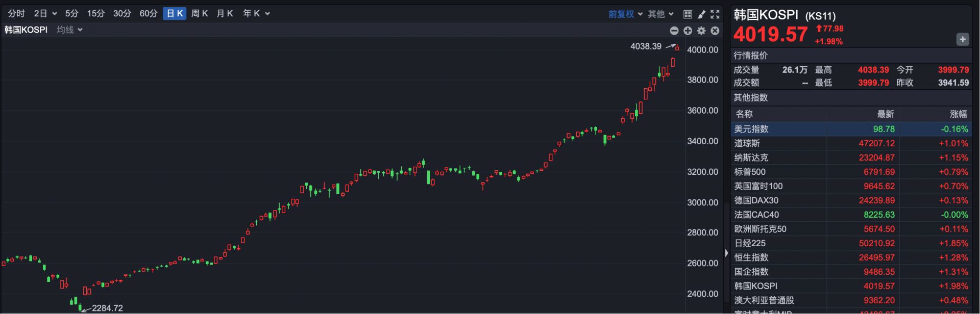Open the 均线 moving average dropdown
Screen dimensions: 980x314
pos(69,30)
